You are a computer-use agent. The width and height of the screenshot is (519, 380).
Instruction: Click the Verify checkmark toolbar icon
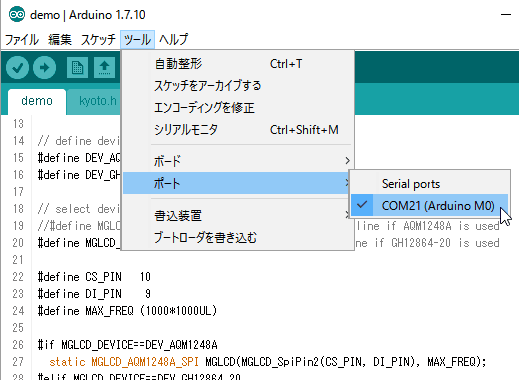point(17,68)
